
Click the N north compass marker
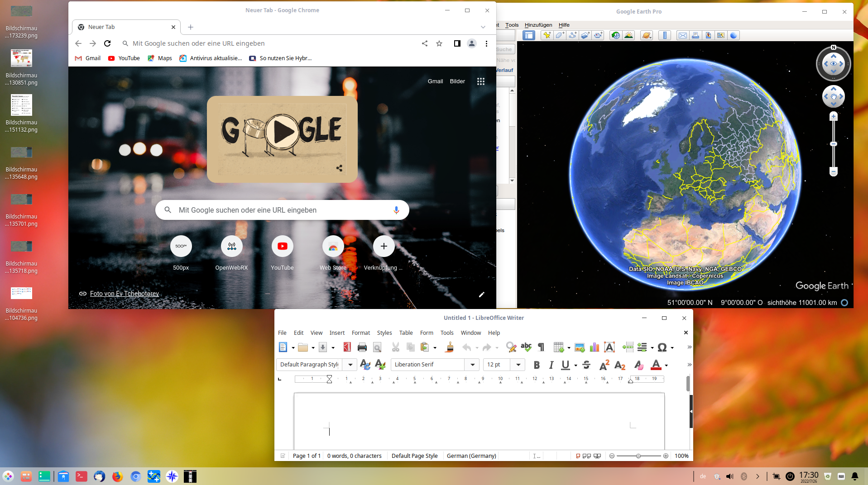click(833, 47)
